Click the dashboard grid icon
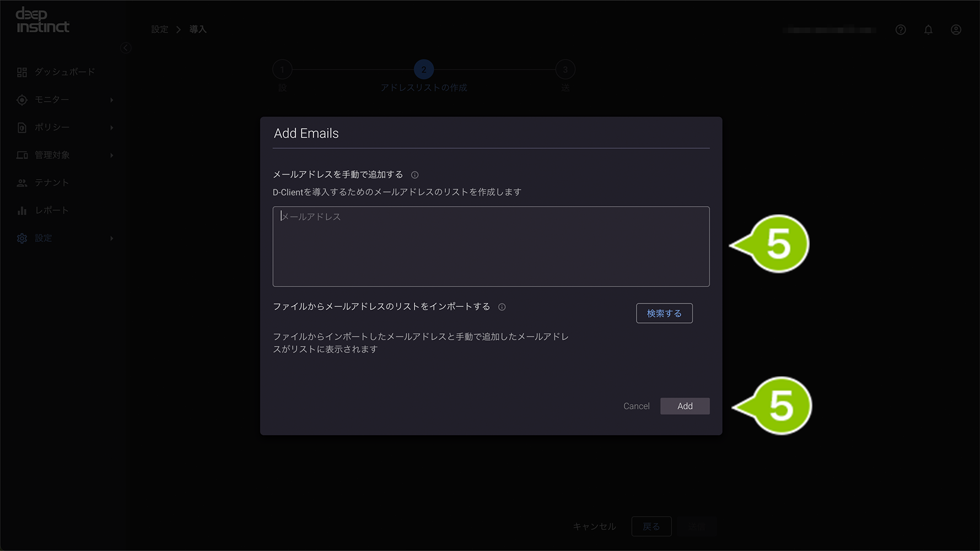 click(22, 72)
